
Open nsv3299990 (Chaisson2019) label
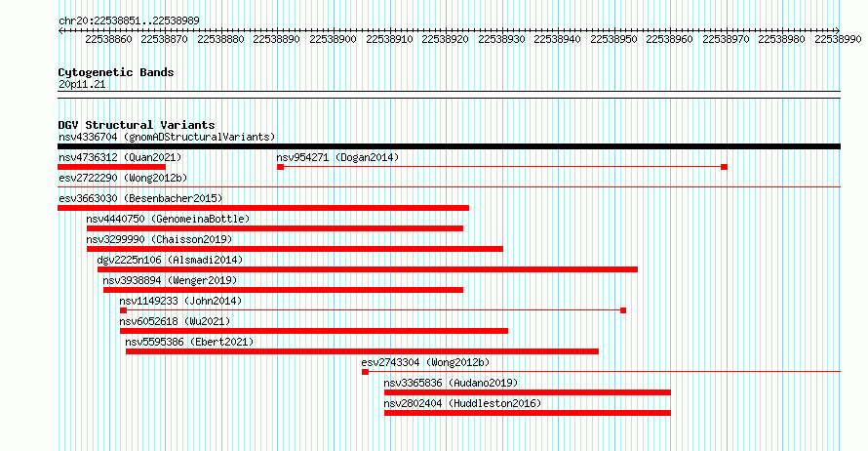pos(159,239)
